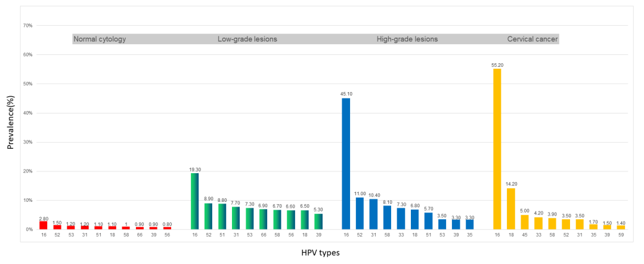Select the 45.10 data label
644x264 pixels.
[346, 94]
